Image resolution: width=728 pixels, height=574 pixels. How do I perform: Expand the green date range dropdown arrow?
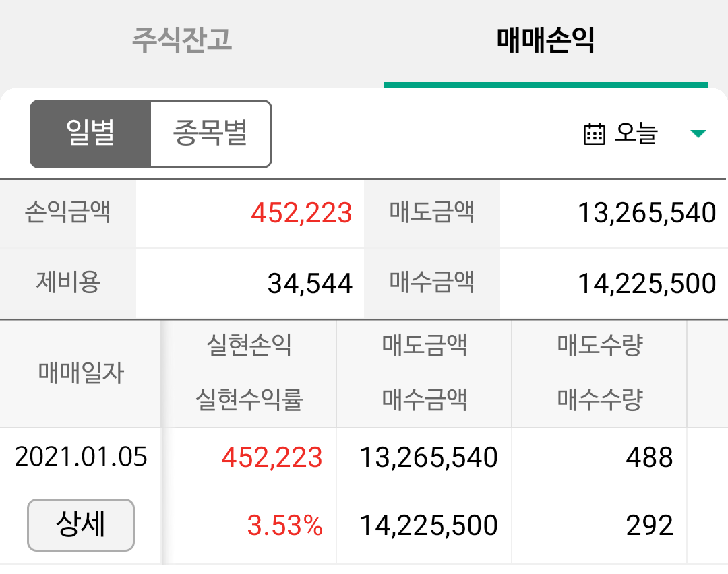click(x=698, y=134)
